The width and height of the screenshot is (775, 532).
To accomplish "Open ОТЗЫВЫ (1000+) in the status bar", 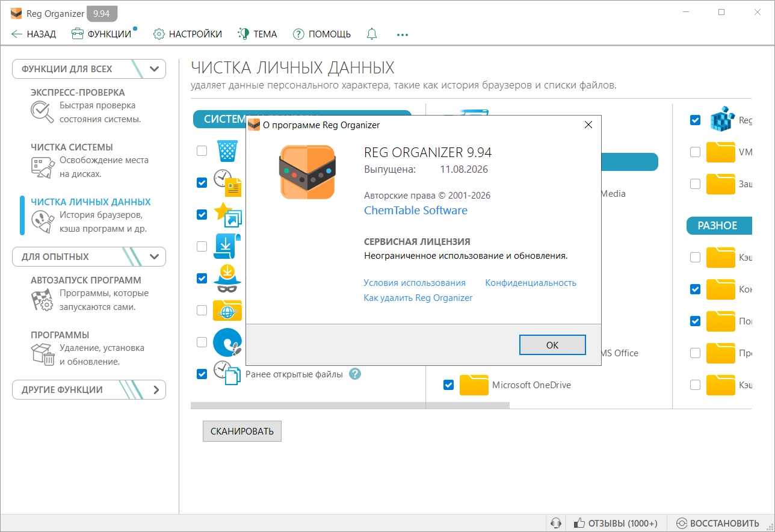I will click(616, 523).
